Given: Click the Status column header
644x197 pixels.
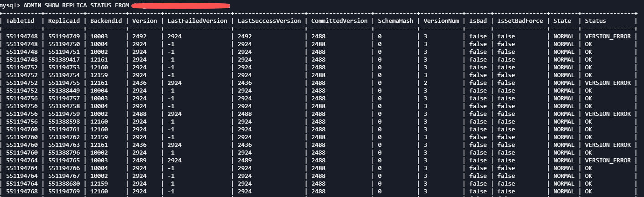Looking at the screenshot, I should coord(596,21).
